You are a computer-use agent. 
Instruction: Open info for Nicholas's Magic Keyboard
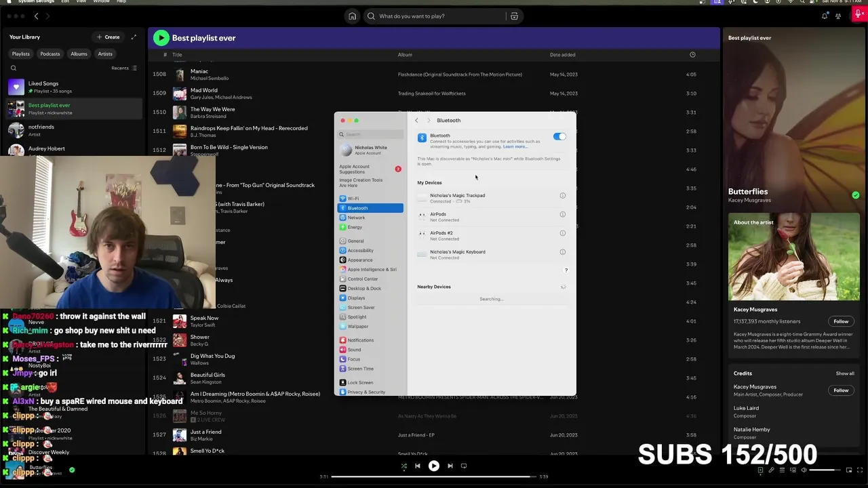(x=562, y=252)
